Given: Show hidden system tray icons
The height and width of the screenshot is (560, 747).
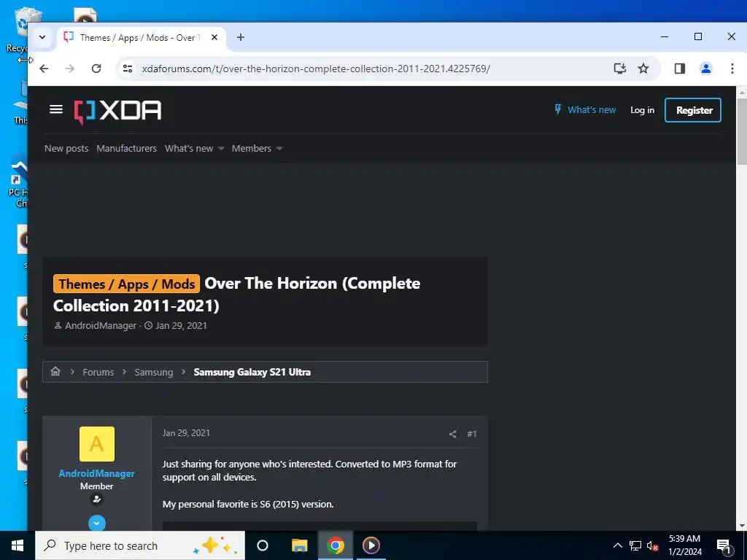Looking at the screenshot, I should pyautogui.click(x=617, y=545).
